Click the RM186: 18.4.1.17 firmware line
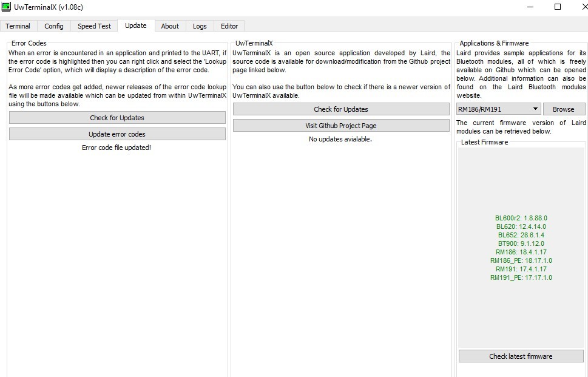 coord(521,252)
